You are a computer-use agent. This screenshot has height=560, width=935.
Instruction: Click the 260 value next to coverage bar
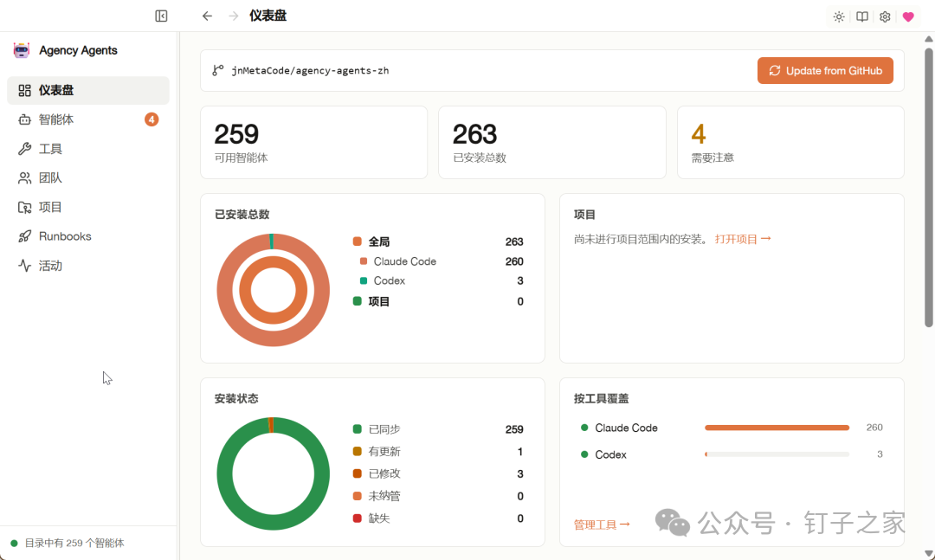[x=874, y=428]
